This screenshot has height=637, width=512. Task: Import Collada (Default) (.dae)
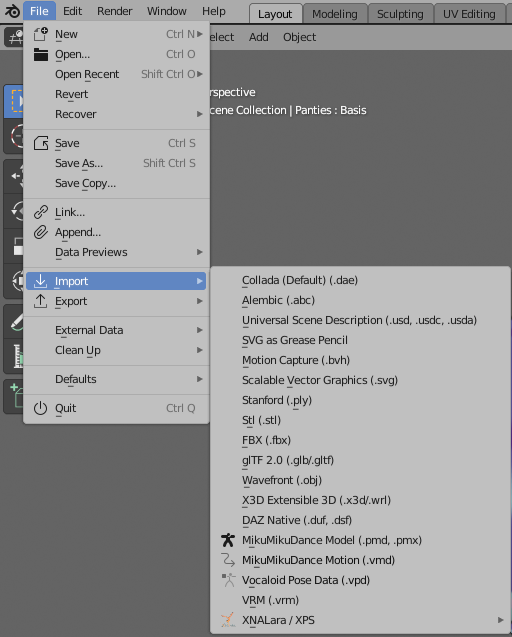point(360,280)
